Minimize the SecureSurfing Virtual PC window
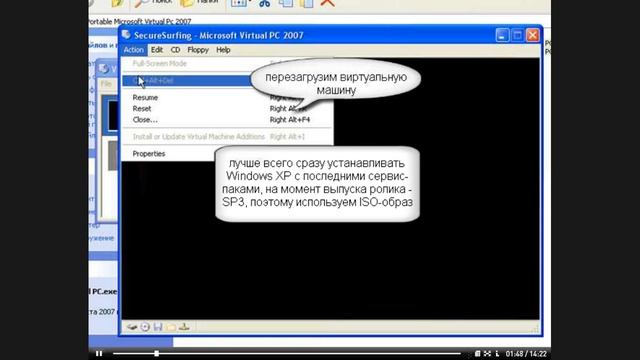Image resolution: width=640 pixels, height=360 pixels. coord(502,35)
